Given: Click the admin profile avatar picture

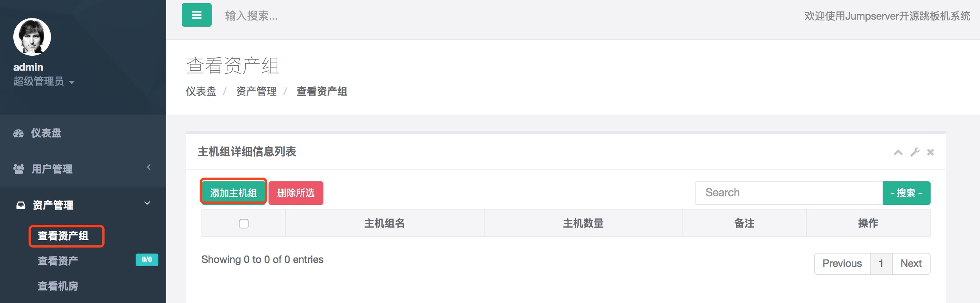Looking at the screenshot, I should pos(32,37).
